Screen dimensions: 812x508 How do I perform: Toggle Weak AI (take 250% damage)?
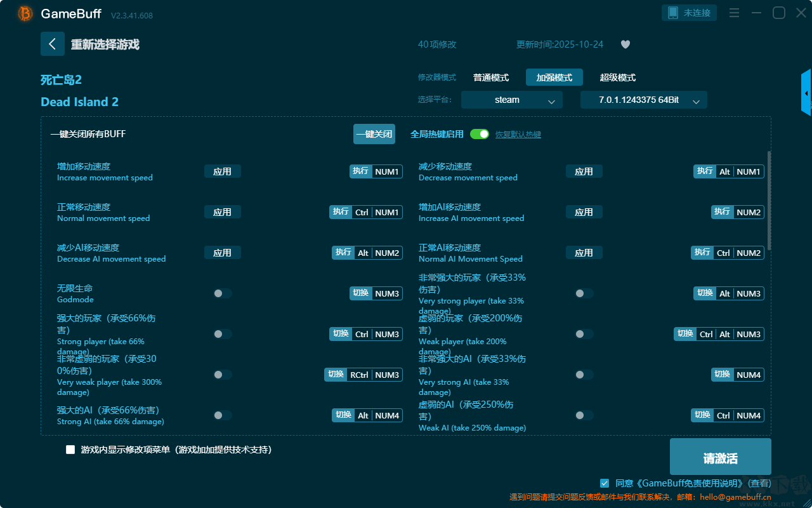(584, 415)
